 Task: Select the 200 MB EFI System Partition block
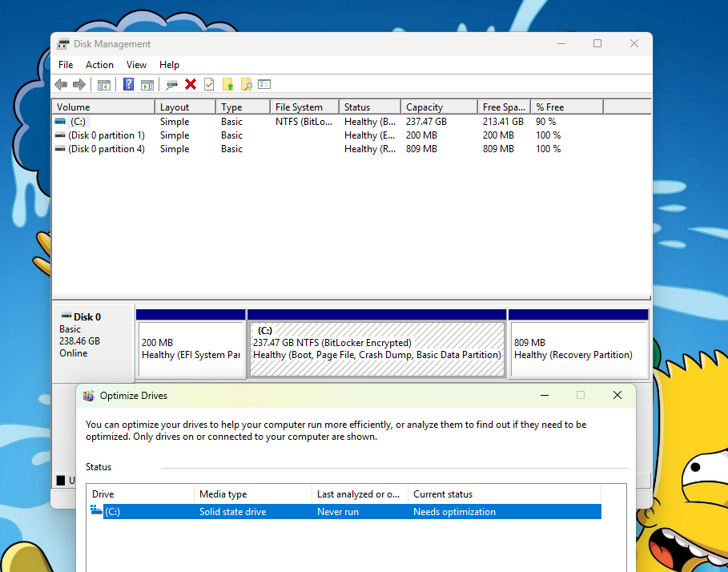pyautogui.click(x=191, y=344)
